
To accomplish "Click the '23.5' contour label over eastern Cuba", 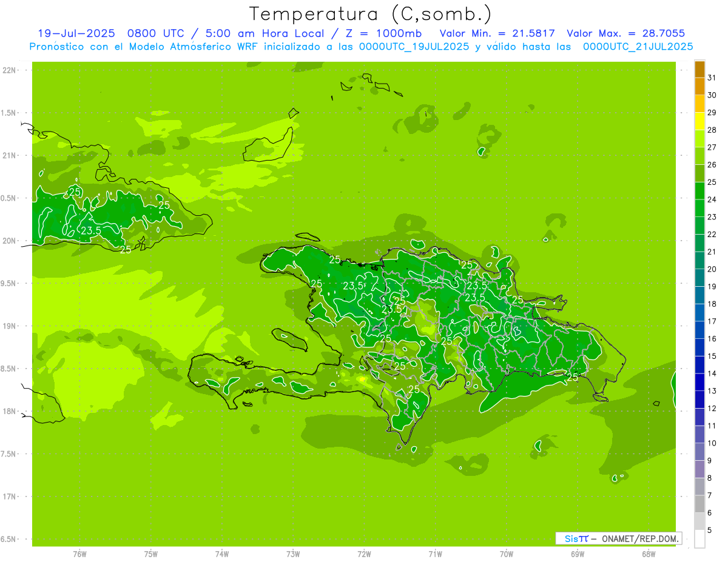I will (x=91, y=230).
